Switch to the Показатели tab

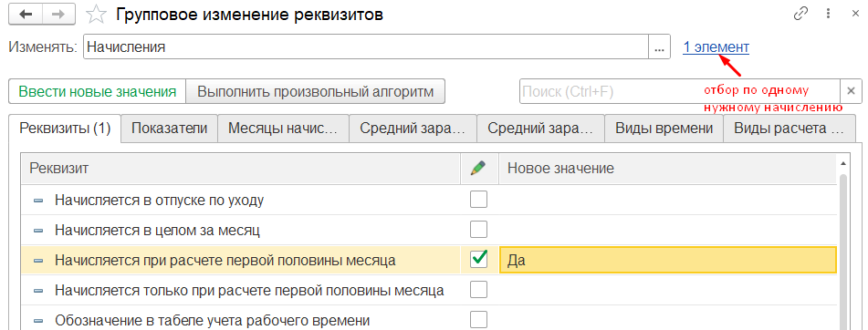170,129
